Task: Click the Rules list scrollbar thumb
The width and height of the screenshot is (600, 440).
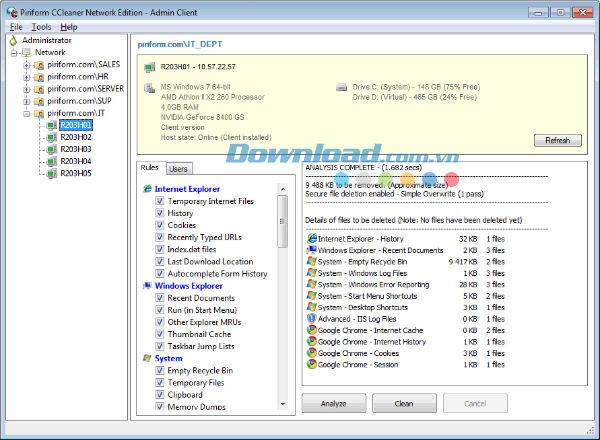Action: 283,221
